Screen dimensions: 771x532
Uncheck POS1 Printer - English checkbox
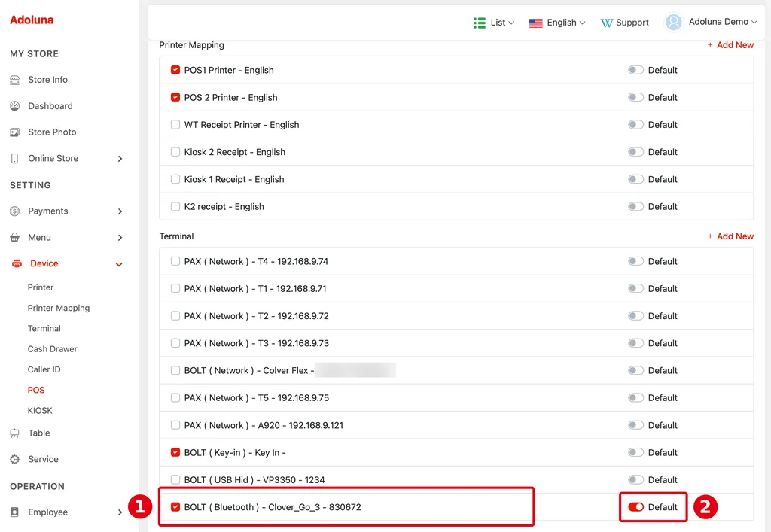[x=175, y=70]
